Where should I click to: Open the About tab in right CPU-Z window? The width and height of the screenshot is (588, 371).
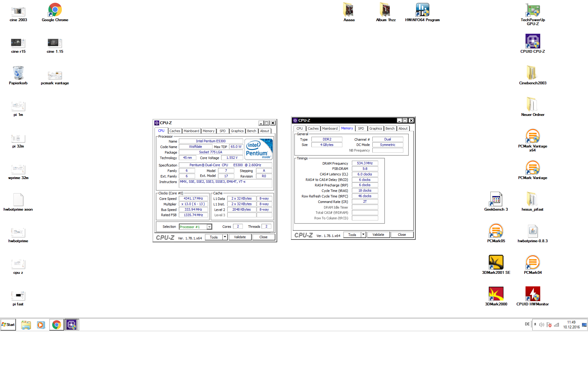coord(403,128)
